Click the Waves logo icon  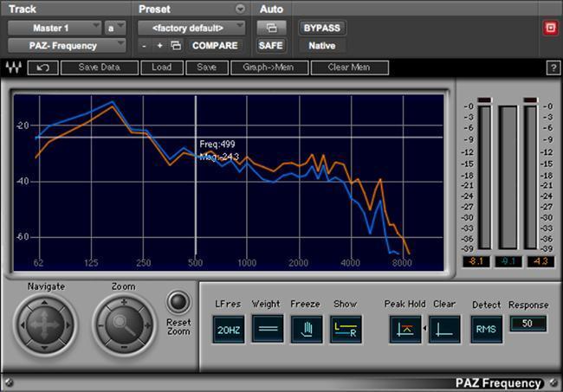pos(14,67)
